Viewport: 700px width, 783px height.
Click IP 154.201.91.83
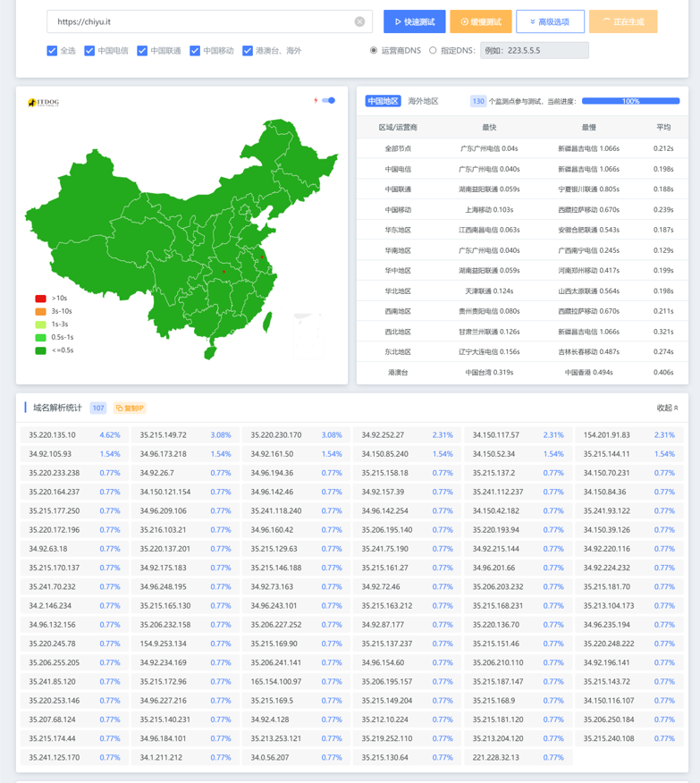[607, 435]
